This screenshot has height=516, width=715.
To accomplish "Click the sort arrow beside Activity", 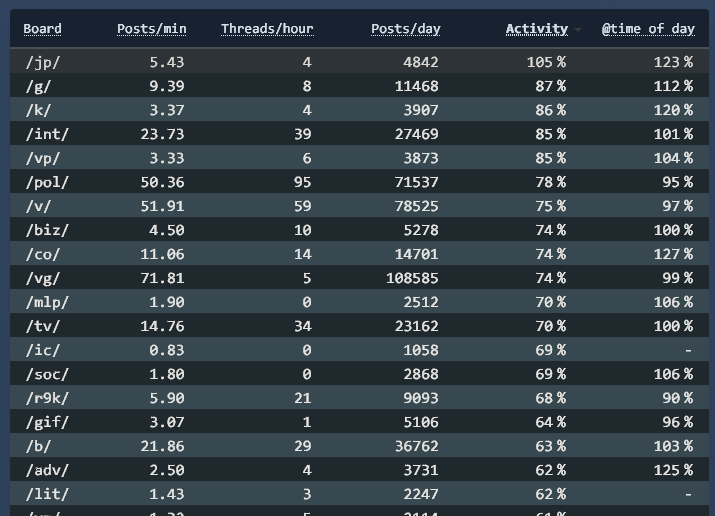I will [x=578, y=30].
